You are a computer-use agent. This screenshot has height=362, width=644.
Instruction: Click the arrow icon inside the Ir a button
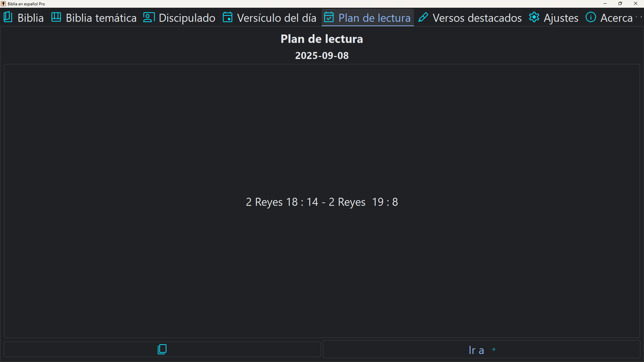493,349
